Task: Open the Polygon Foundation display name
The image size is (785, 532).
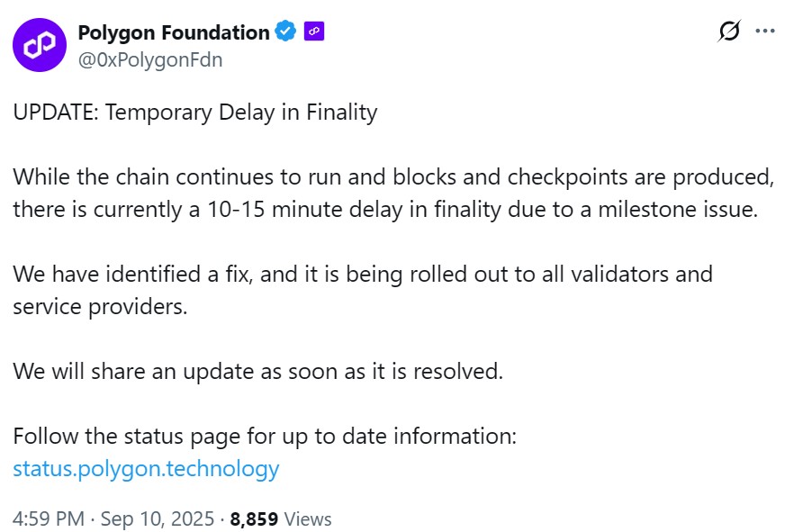Action: pos(174,32)
